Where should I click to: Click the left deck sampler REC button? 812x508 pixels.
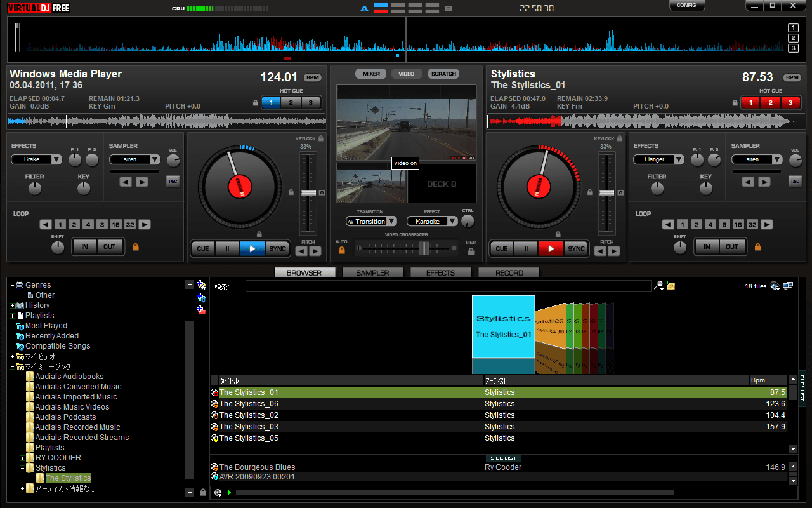[x=173, y=181]
